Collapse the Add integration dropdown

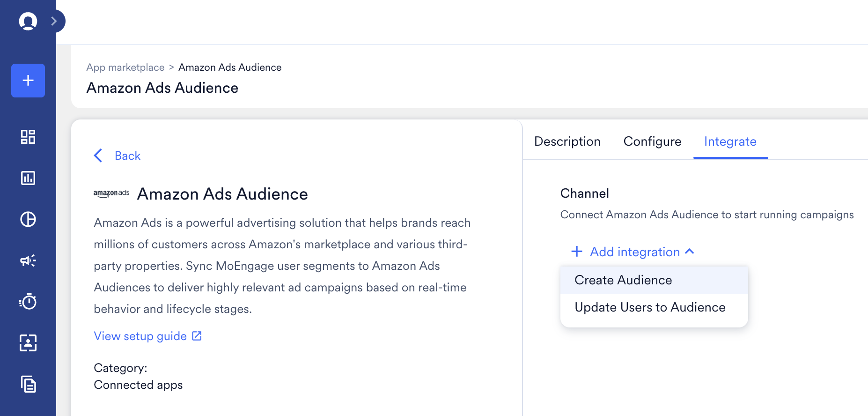point(633,252)
